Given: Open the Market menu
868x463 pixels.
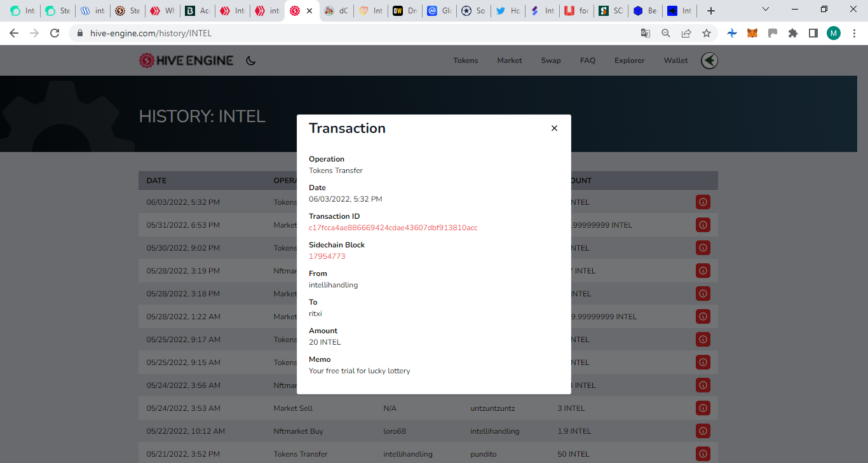Looking at the screenshot, I should point(509,60).
